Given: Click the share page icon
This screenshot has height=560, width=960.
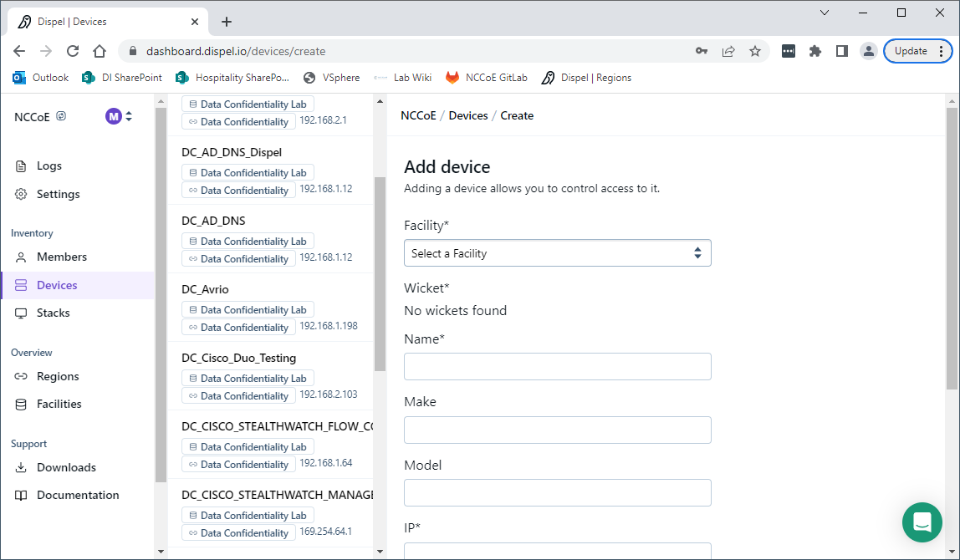Looking at the screenshot, I should (x=728, y=51).
